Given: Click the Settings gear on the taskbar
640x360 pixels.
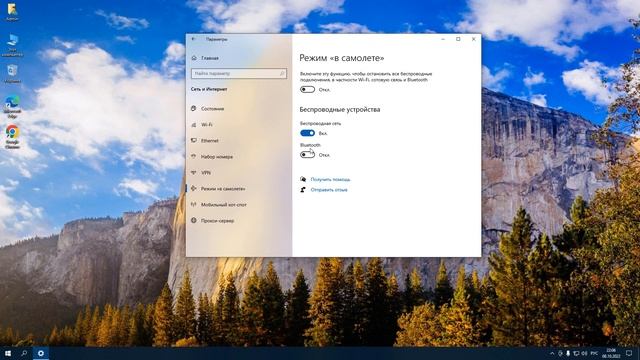Looking at the screenshot, I should 41,353.
